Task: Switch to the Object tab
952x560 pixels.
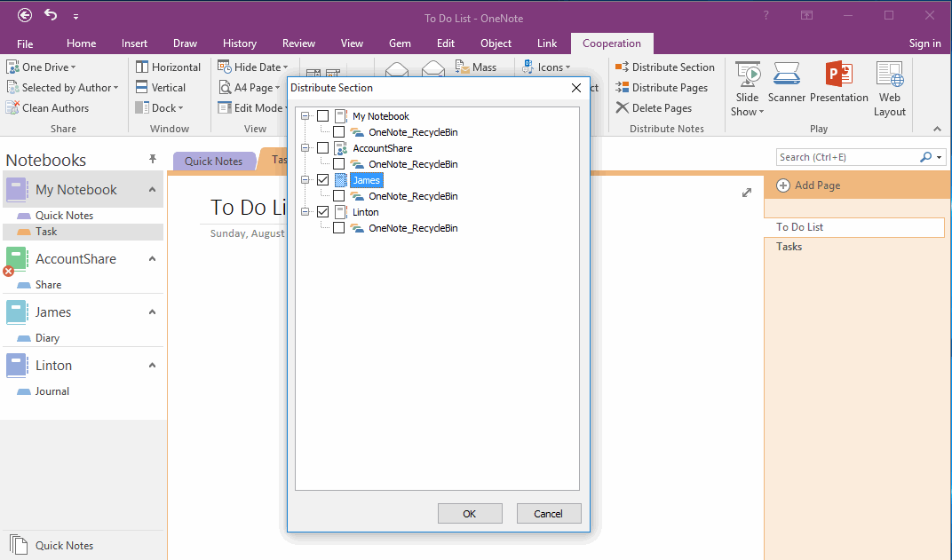Action: [496, 43]
